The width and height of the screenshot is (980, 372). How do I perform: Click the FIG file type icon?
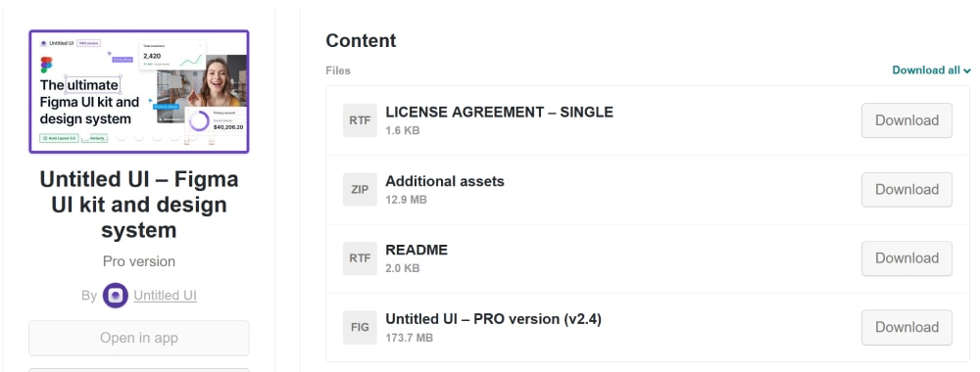[360, 326]
